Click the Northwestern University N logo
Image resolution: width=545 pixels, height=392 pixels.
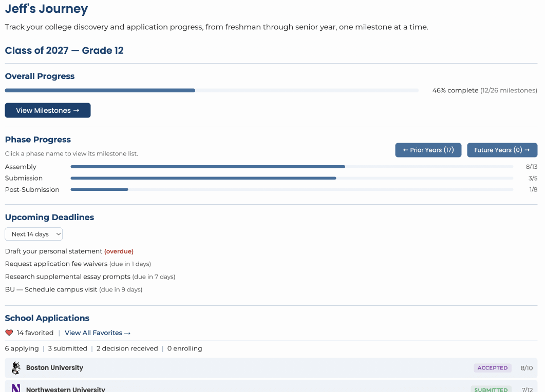coord(16,388)
